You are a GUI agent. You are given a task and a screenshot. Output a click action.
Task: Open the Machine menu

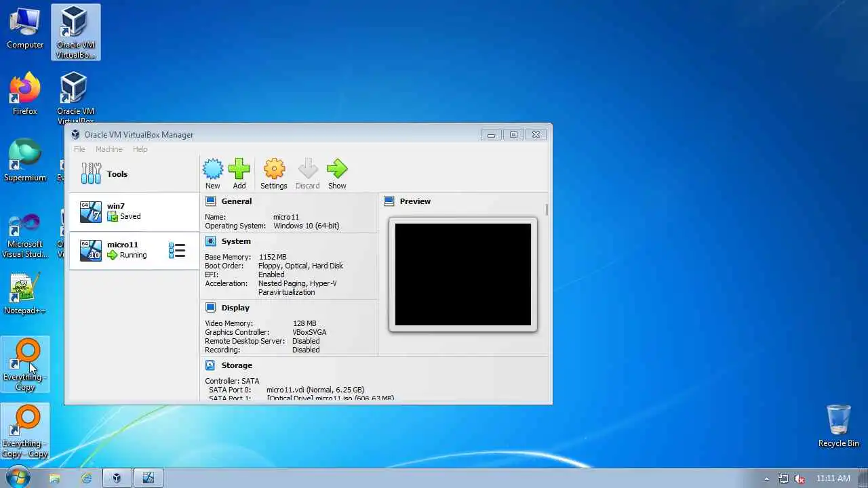click(x=109, y=149)
